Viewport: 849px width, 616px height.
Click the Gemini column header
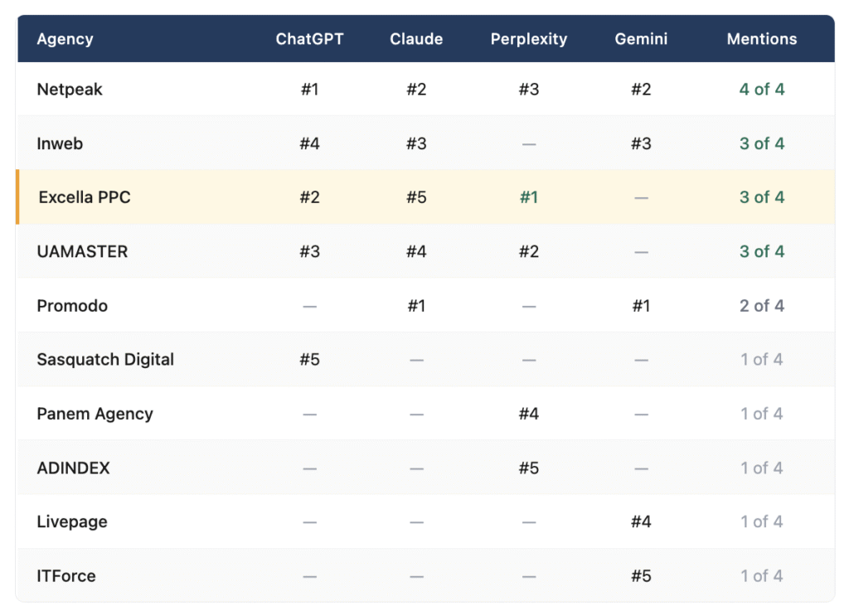coord(641,39)
